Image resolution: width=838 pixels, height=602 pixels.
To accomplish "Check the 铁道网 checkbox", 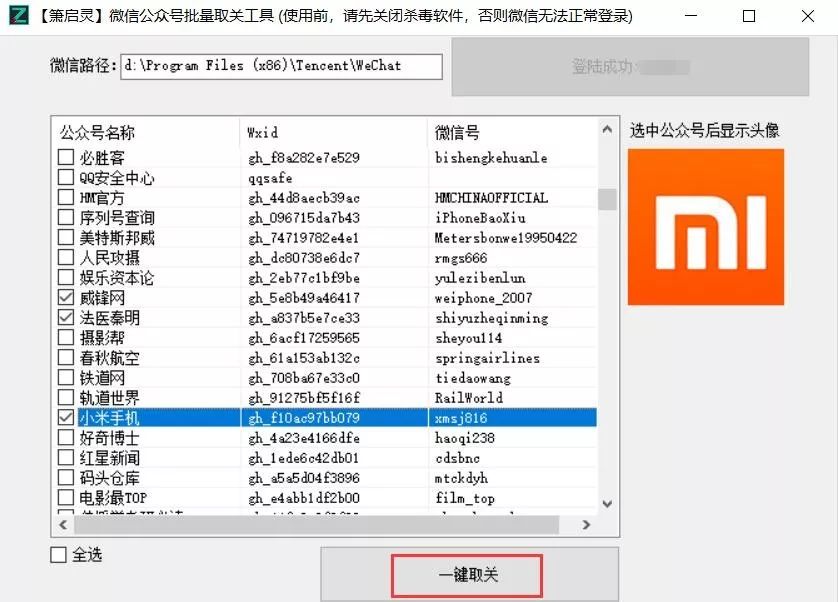I will click(66, 377).
